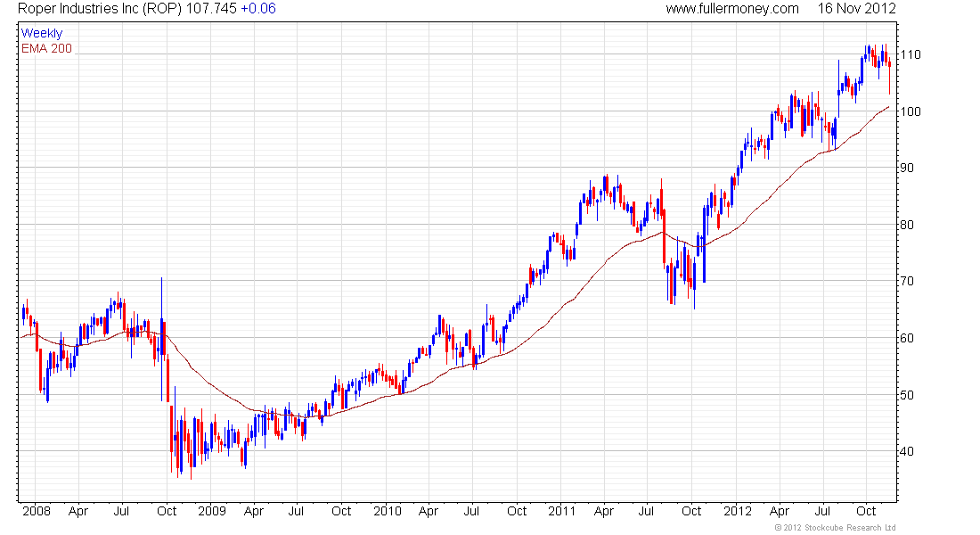Image resolution: width=980 pixels, height=535 pixels.
Task: Click the 2010 year label on time axis
Action: (x=388, y=511)
